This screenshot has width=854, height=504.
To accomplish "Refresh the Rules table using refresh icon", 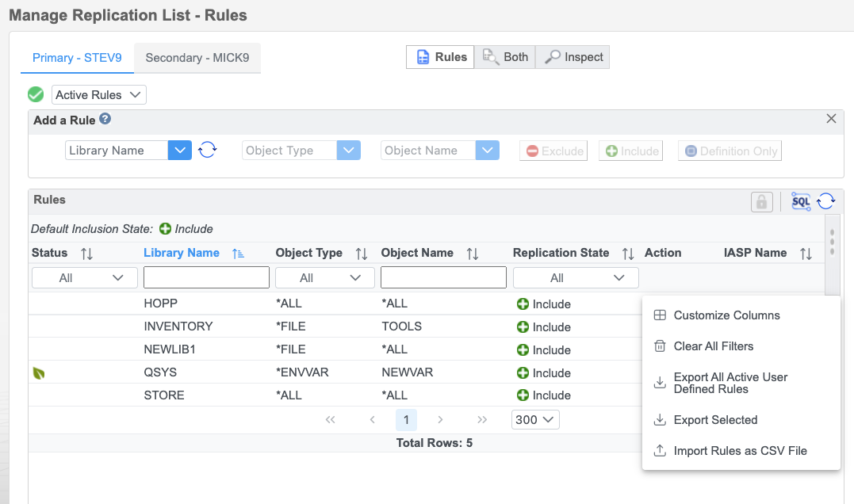I will coord(825,201).
